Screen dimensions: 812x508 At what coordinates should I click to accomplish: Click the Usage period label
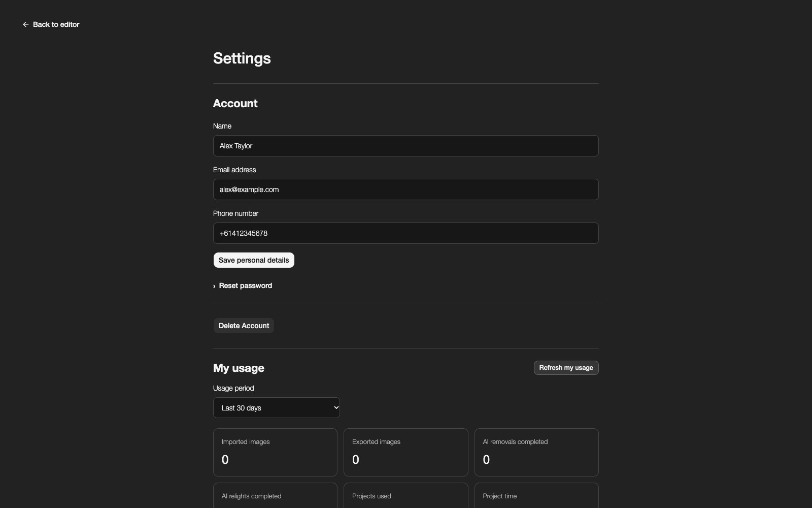click(233, 388)
